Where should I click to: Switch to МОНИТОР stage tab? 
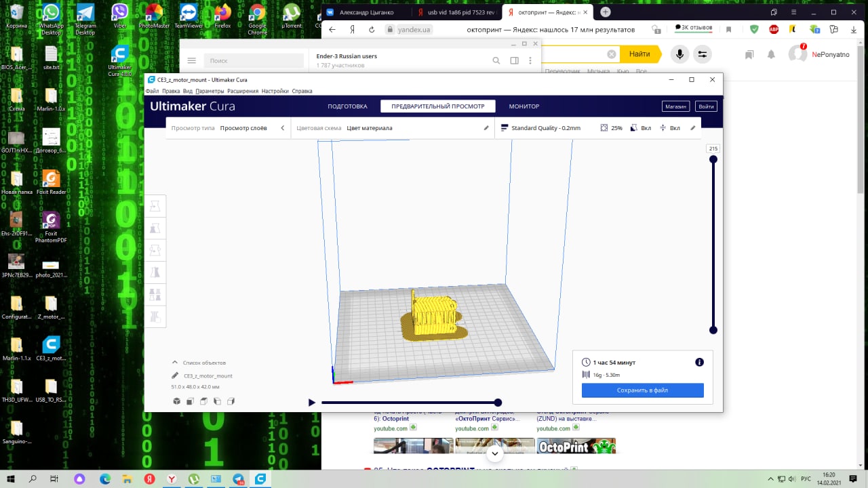tap(524, 106)
